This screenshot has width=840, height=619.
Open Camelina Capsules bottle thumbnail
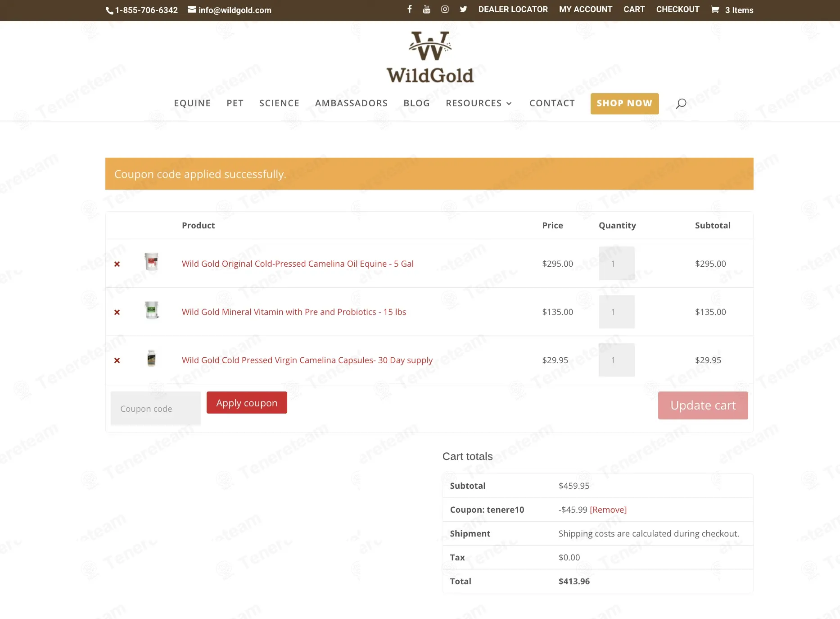click(x=152, y=358)
